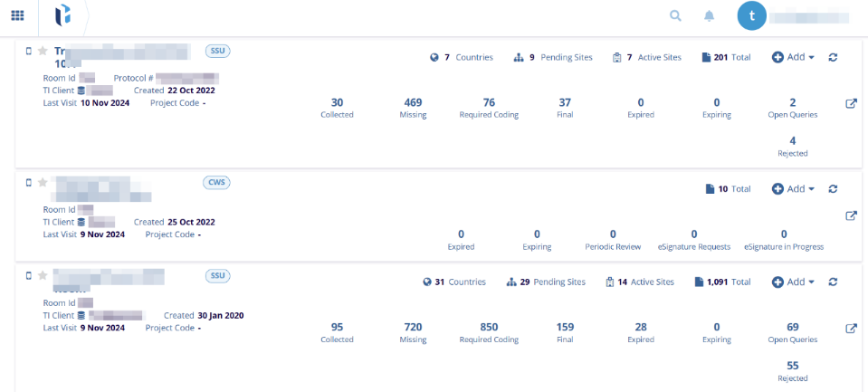View the 1,091 Total documents
This screenshot has width=868, height=392.
point(726,282)
